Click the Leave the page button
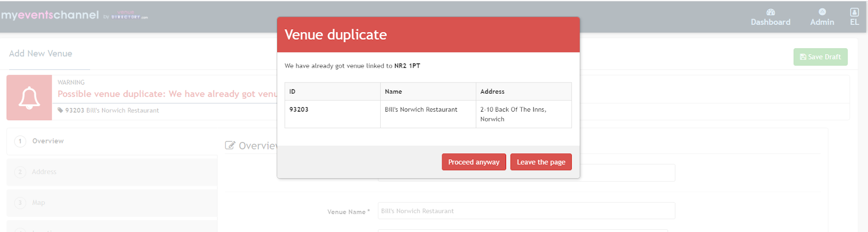 click(x=541, y=162)
